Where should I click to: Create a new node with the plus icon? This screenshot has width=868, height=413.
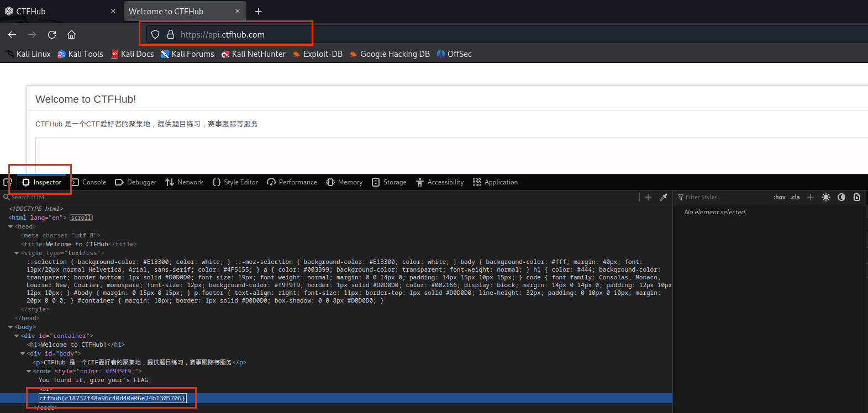coord(648,197)
